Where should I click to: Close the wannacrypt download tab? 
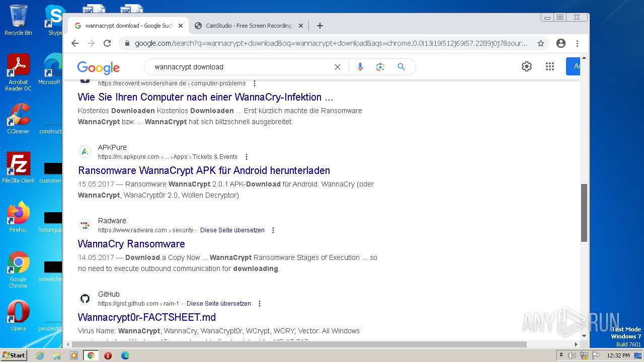pos(181,26)
